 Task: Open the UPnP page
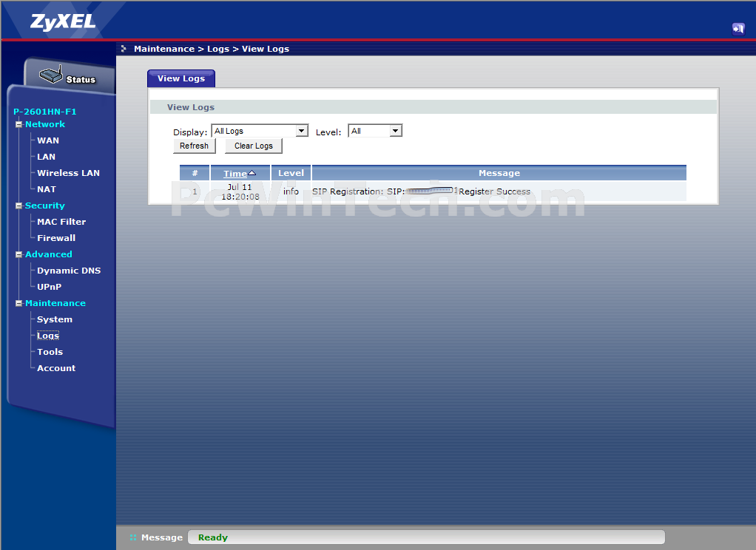pyautogui.click(x=49, y=287)
